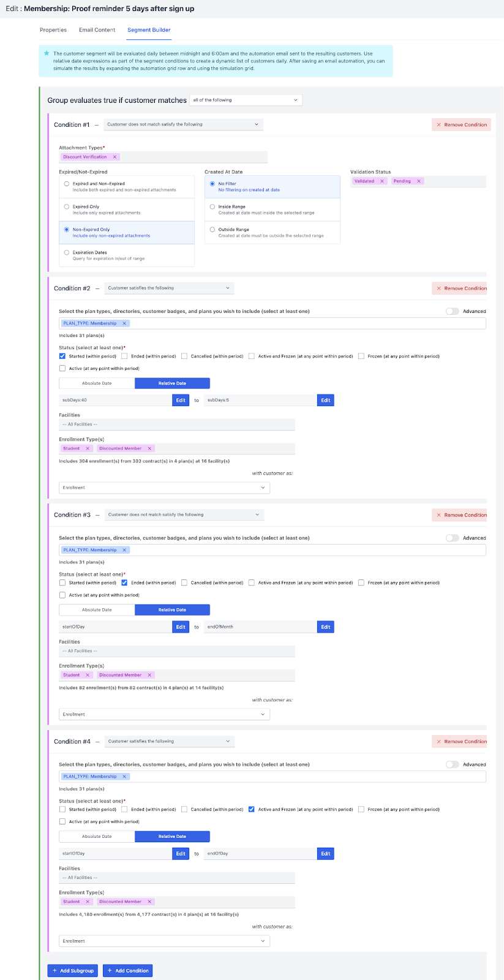The image size is (504, 980).
Task: Remove Student enrollment type in Condition #2
Action: 88,448
